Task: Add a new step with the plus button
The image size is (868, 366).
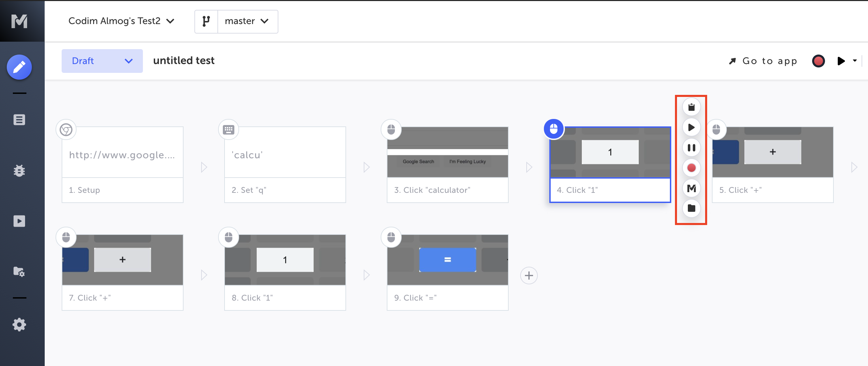Action: pos(529,276)
